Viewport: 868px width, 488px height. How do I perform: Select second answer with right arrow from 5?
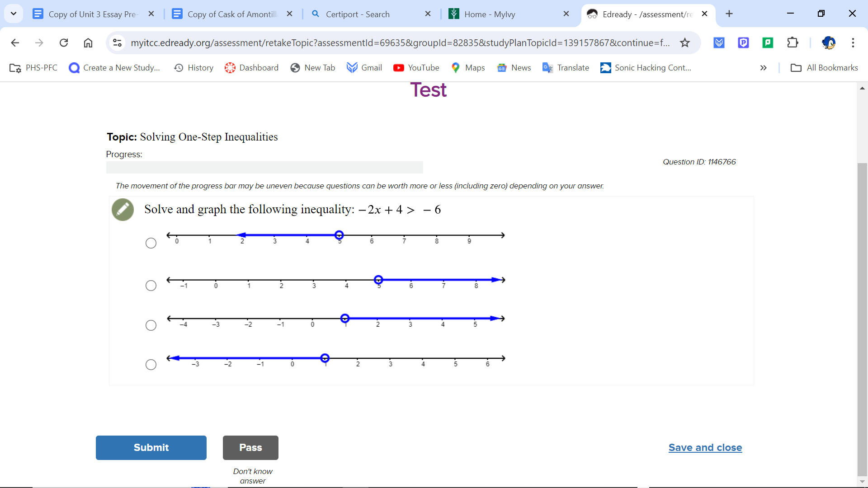(x=151, y=286)
